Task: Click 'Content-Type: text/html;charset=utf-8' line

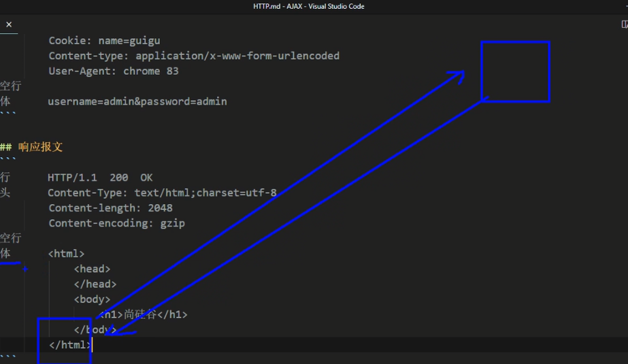Action: tap(162, 193)
